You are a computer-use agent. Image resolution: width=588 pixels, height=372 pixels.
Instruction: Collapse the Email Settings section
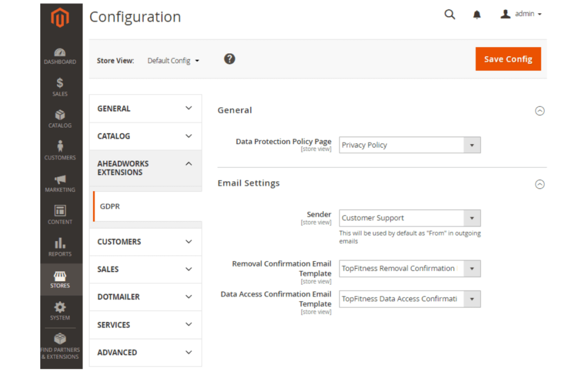click(x=540, y=184)
